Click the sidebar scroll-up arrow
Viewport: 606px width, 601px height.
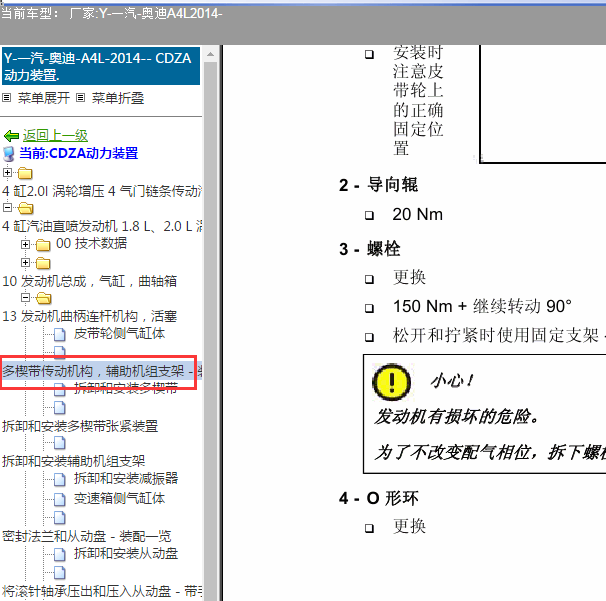coord(210,54)
